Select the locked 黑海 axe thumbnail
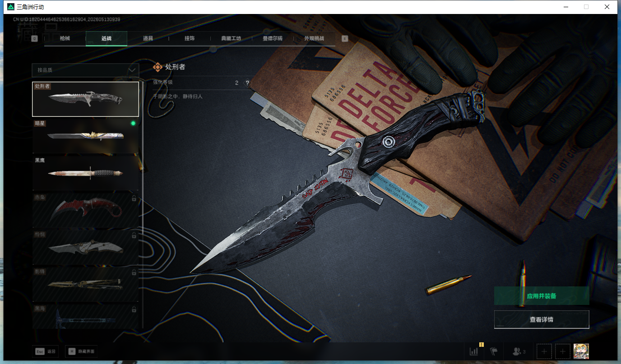Viewport: 621px width, 364px height. click(85, 316)
